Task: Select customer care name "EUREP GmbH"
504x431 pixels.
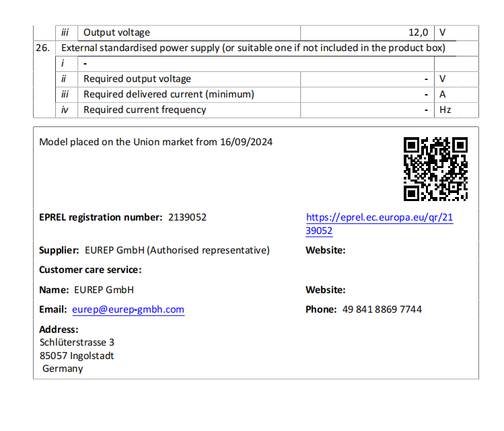Action: pos(104,290)
